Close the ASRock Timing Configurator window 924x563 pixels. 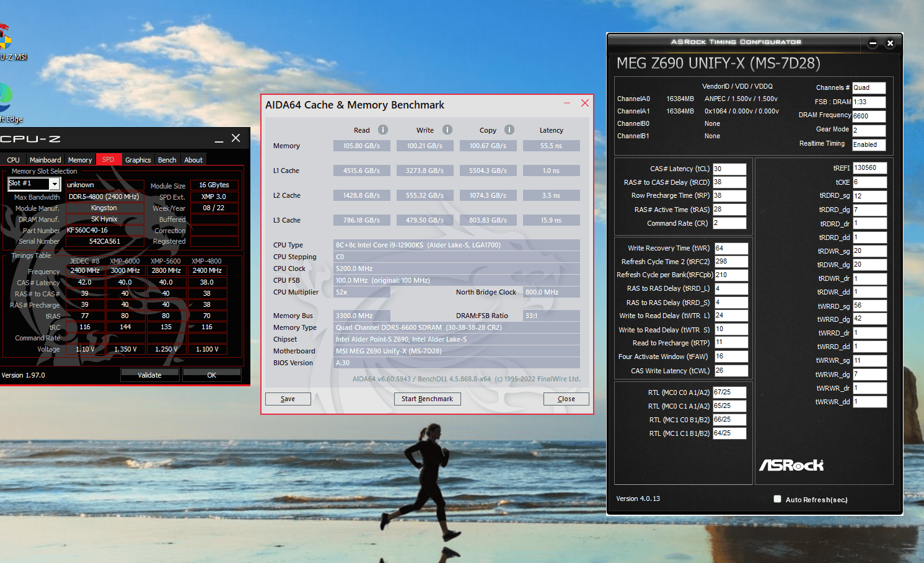tap(890, 43)
